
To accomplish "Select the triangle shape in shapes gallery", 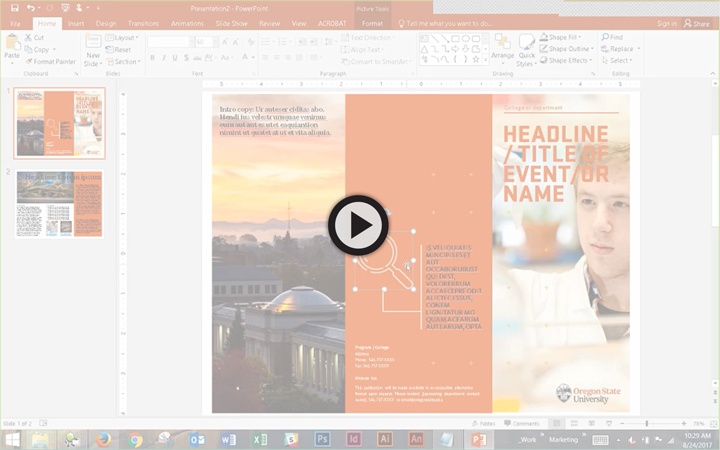I will pyautogui.click(x=424, y=49).
